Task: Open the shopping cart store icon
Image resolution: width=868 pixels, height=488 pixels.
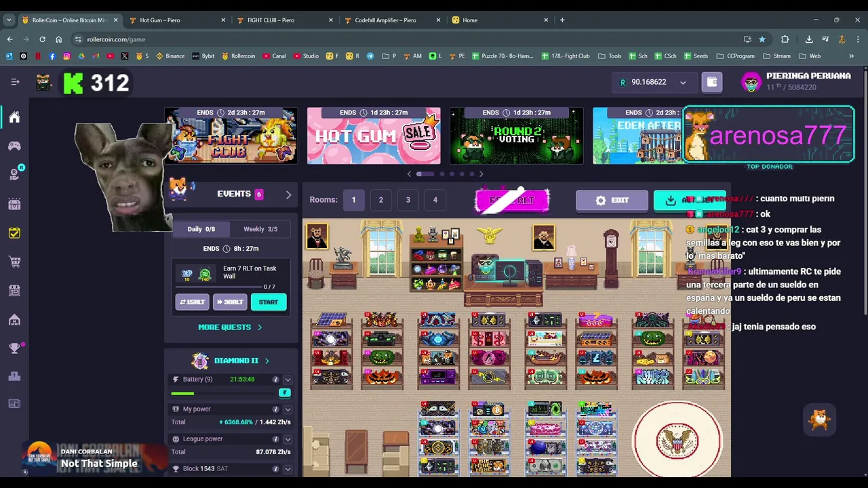Action: pos(14,262)
